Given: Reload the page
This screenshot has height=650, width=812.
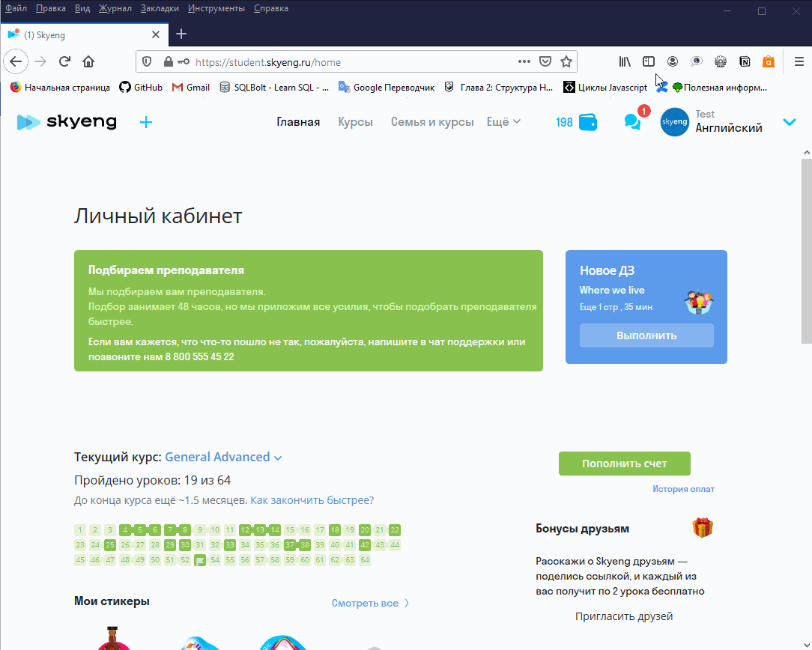Looking at the screenshot, I should 64,61.
